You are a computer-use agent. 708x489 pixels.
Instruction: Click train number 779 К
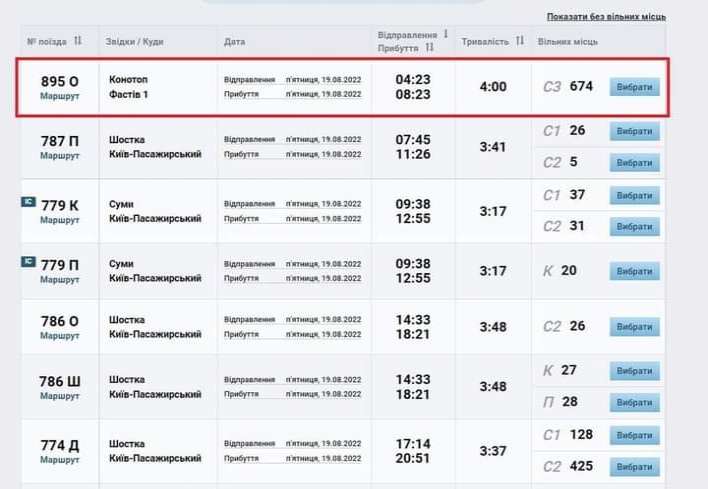pyautogui.click(x=60, y=205)
